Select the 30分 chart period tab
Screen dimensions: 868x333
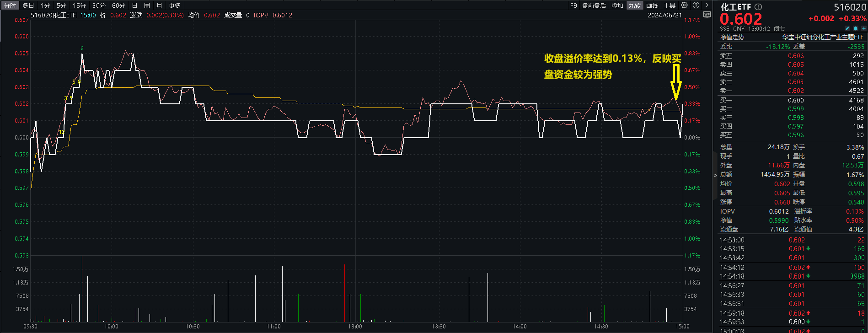coord(99,5)
